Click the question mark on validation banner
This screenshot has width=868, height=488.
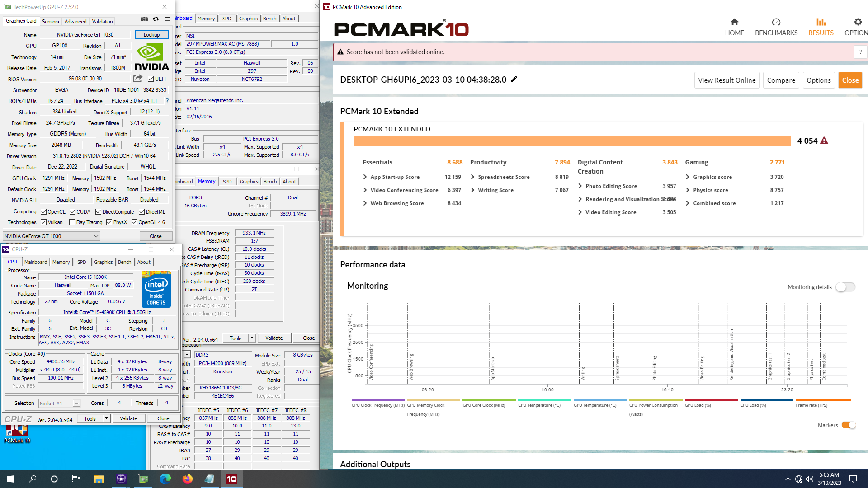pyautogui.click(x=860, y=52)
